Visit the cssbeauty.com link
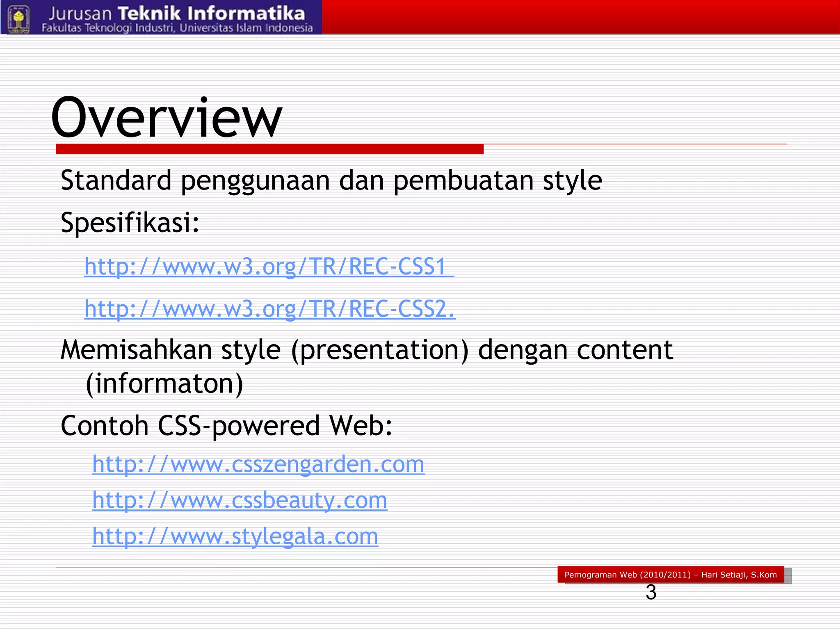Image resolution: width=840 pixels, height=630 pixels. (240, 500)
